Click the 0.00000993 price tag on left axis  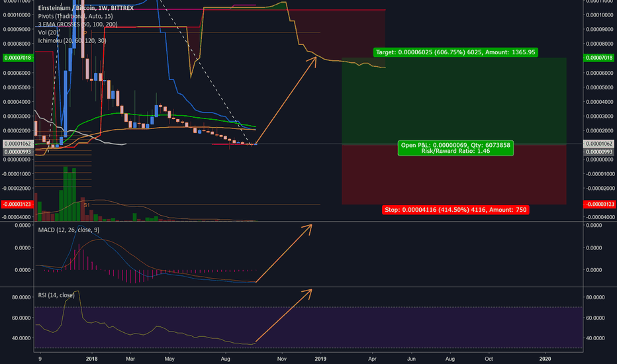[17, 152]
